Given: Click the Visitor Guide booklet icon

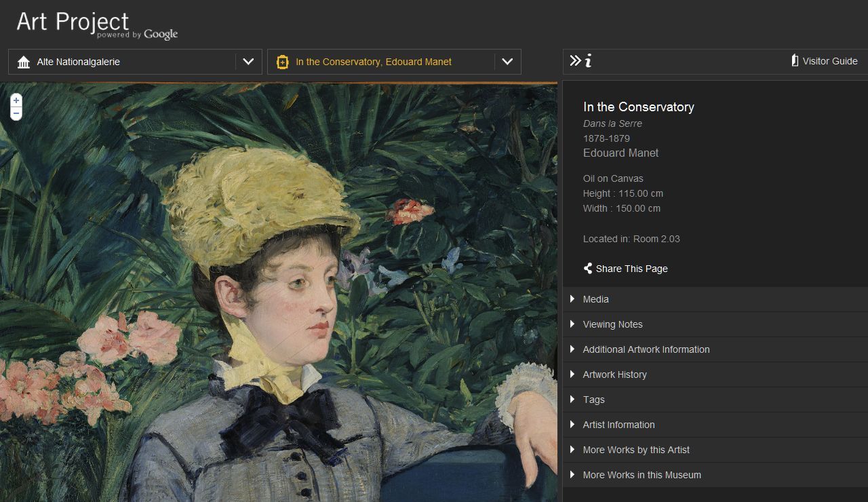Looking at the screenshot, I should [795, 61].
